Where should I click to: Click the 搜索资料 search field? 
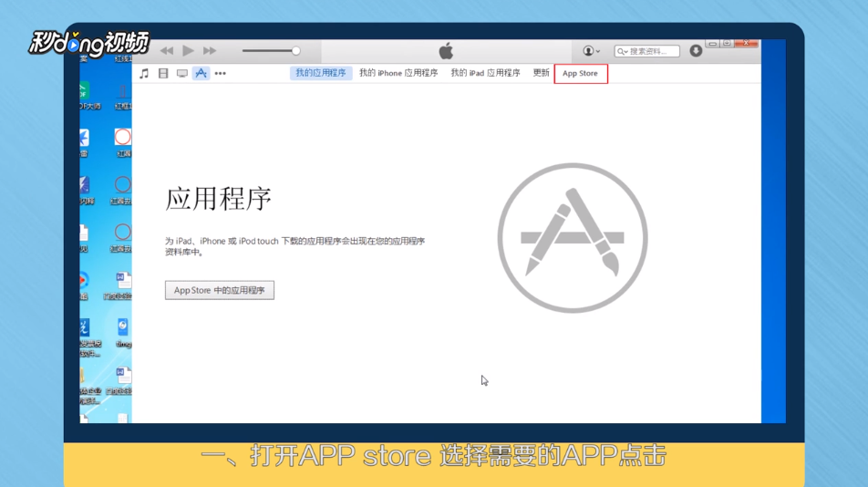click(646, 51)
